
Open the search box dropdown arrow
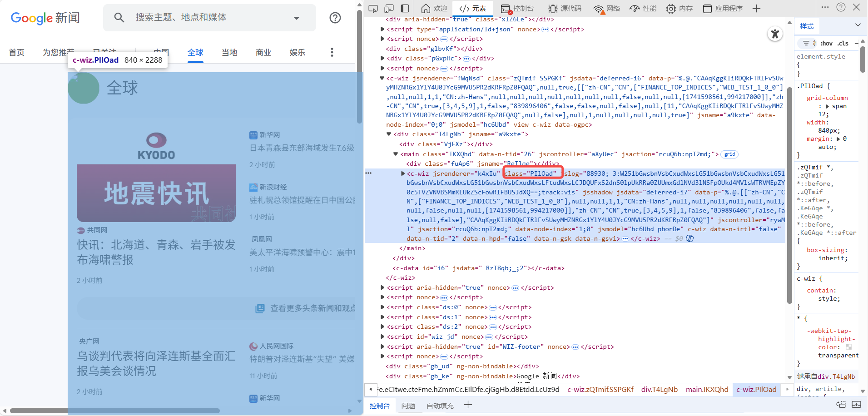[x=297, y=18]
